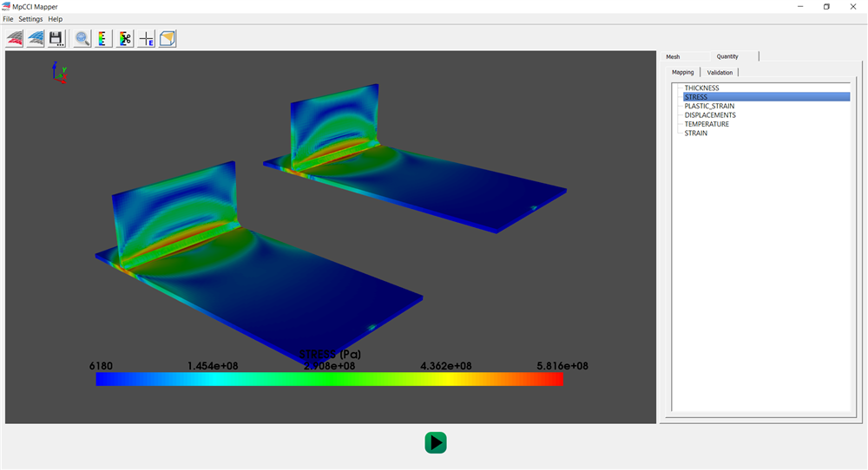Click the red source mesh icon
Viewport: 868px width, 470px height.
pos(15,38)
